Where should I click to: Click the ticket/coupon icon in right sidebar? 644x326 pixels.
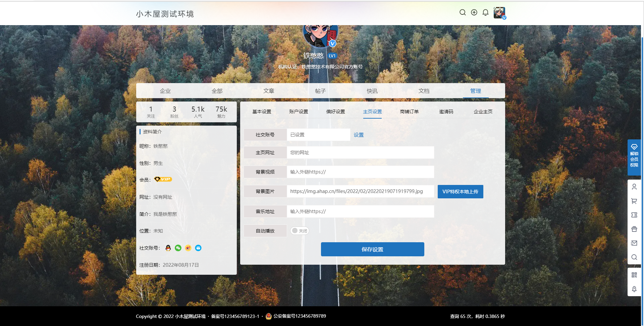pyautogui.click(x=634, y=215)
